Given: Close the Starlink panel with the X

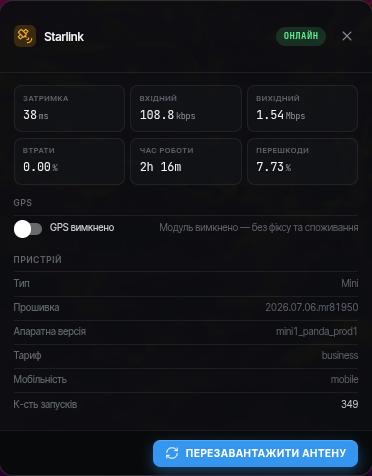Looking at the screenshot, I should pos(347,36).
